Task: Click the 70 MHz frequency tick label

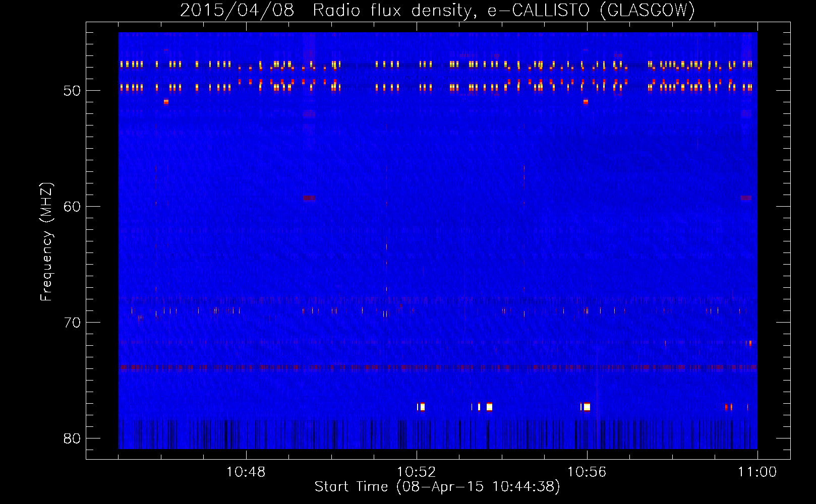Action: (72, 323)
